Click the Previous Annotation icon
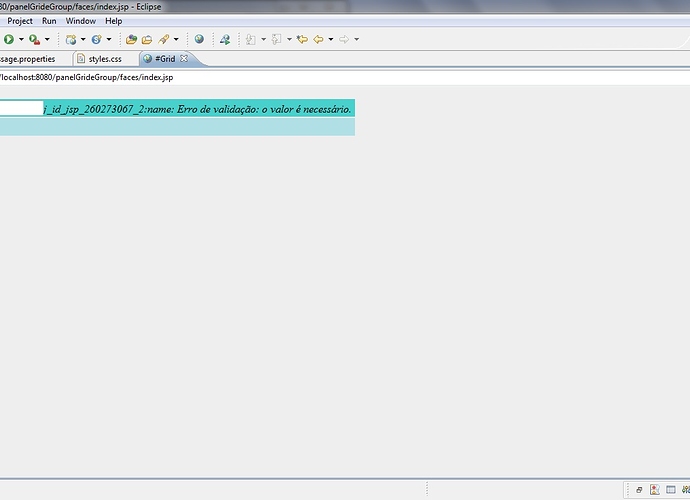This screenshot has height=500, width=690. coord(276,40)
